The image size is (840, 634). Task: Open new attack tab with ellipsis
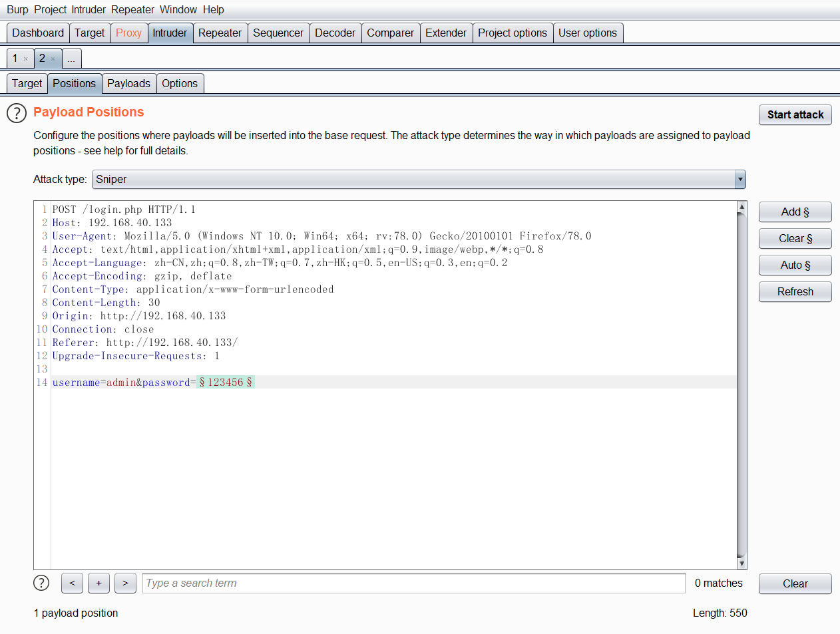(x=71, y=59)
